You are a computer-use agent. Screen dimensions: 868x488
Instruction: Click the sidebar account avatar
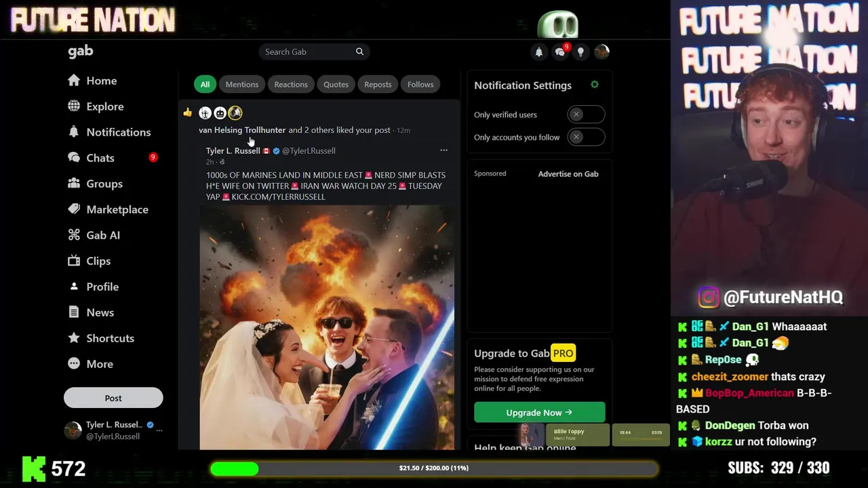point(73,430)
